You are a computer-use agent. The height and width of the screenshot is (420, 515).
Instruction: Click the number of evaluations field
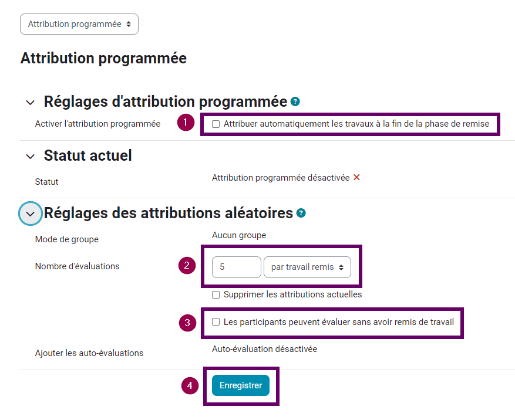point(237,267)
